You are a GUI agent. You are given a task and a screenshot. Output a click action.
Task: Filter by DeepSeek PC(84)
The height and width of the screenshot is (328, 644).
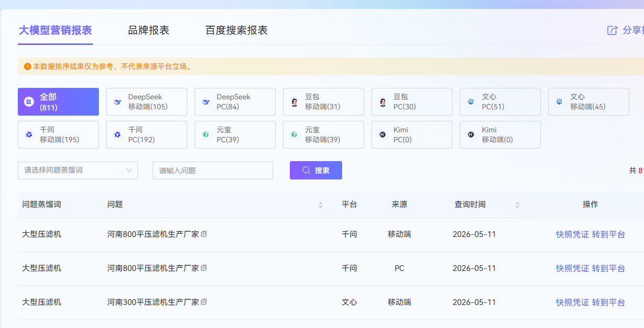[235, 101]
